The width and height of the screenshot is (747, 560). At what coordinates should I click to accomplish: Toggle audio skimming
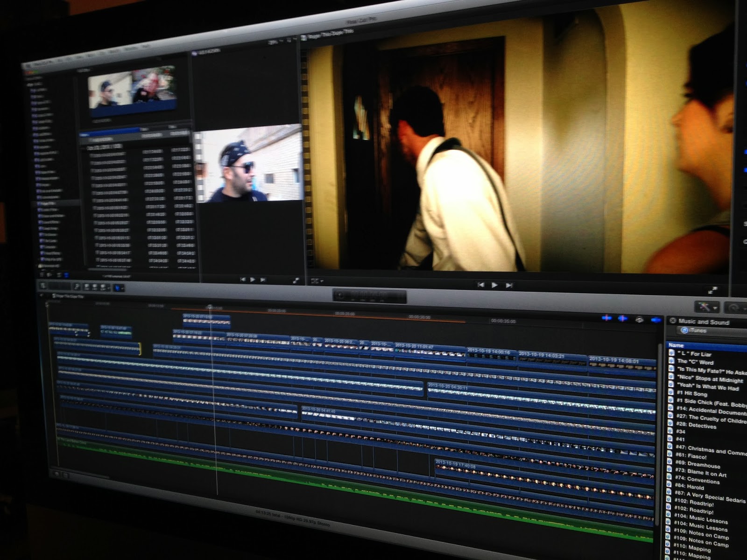pos(623,318)
